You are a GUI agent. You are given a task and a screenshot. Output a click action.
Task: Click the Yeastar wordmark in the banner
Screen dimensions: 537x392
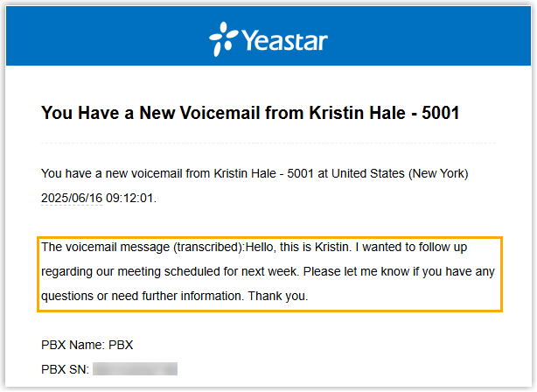pos(279,39)
